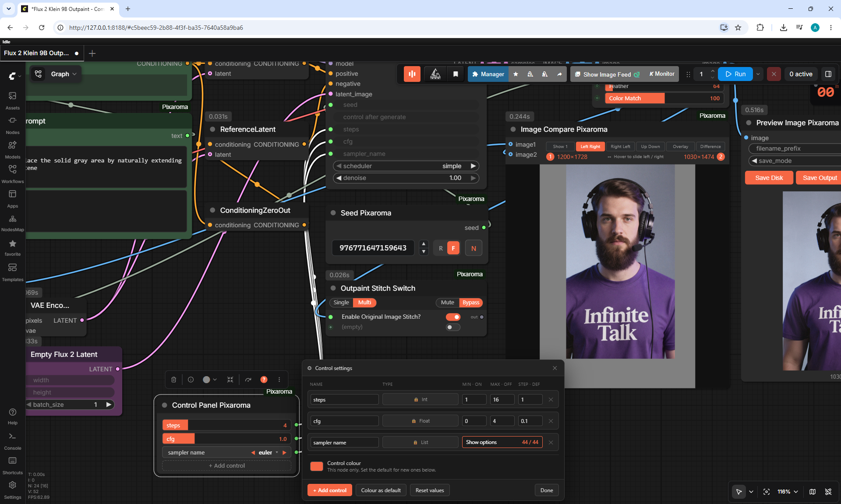Click the bypass arrow icon in node toolbar
This screenshot has width=841, height=504.
tap(248, 380)
